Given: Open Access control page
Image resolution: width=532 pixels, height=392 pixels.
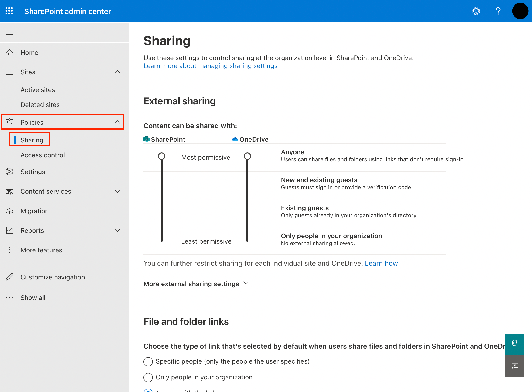Looking at the screenshot, I should [42, 155].
